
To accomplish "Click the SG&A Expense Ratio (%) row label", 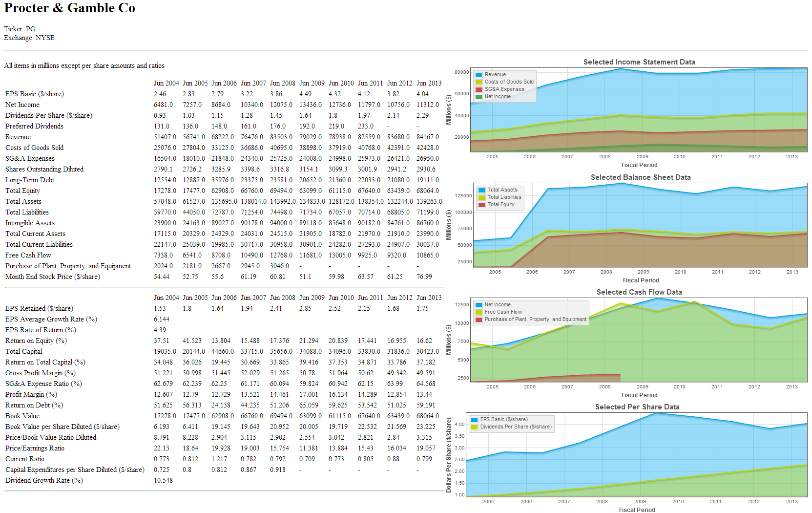I will click(43, 384).
